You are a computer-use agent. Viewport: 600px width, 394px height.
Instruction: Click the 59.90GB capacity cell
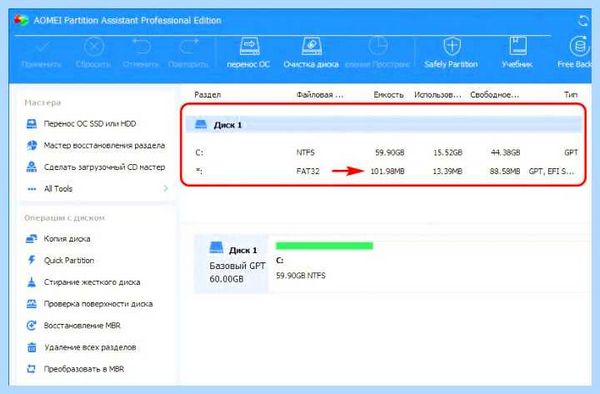pos(390,153)
